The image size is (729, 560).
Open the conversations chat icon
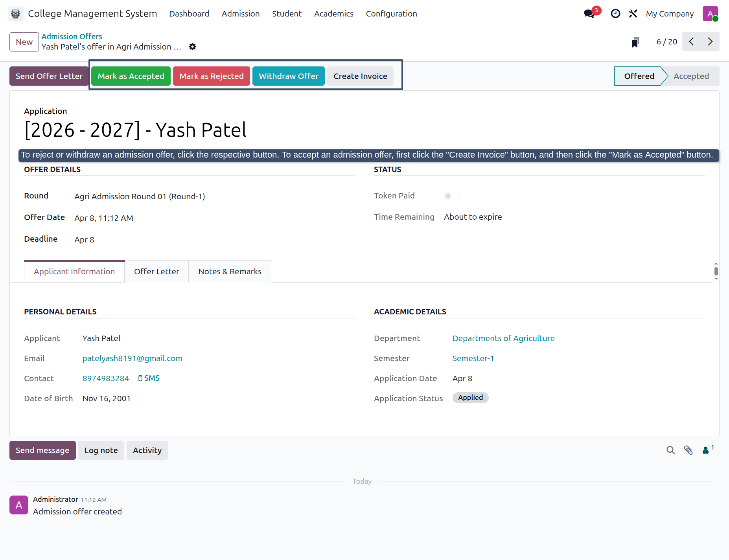589,14
